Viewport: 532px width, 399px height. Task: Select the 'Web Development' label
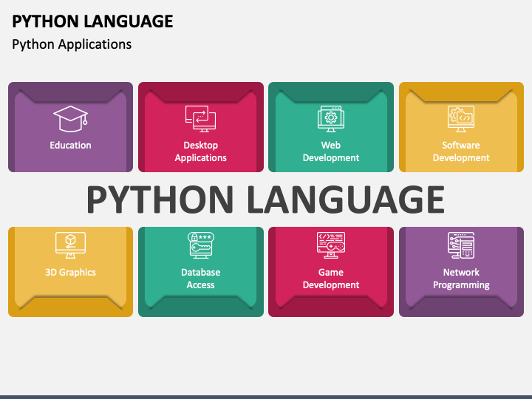click(331, 151)
